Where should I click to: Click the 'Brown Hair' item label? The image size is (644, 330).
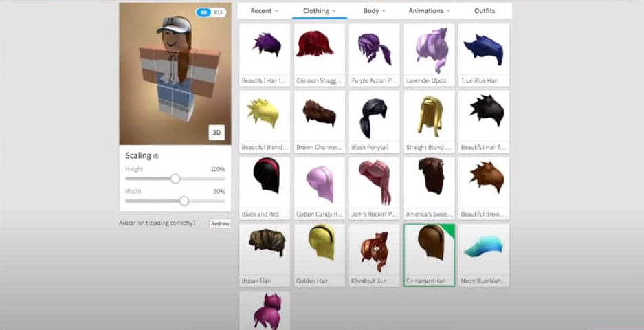click(256, 281)
